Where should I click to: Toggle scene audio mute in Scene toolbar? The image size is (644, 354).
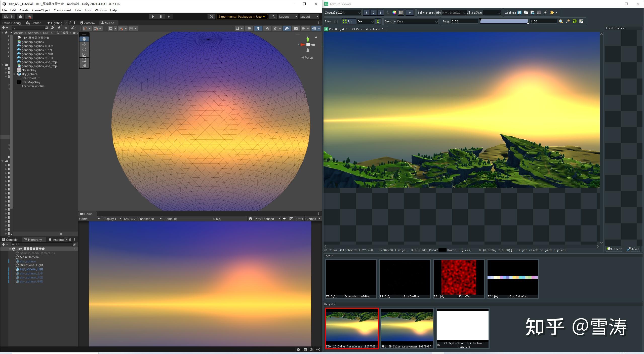pyautogui.click(x=267, y=28)
